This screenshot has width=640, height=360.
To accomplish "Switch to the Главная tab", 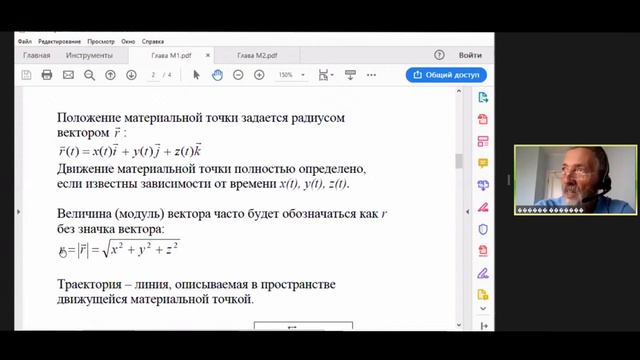I will coord(37,56).
